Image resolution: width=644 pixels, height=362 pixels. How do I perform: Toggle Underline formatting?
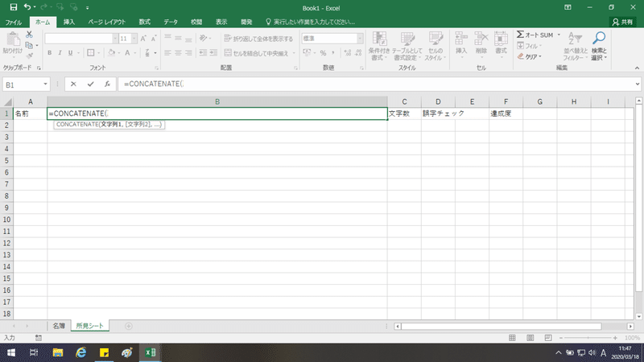click(x=70, y=52)
